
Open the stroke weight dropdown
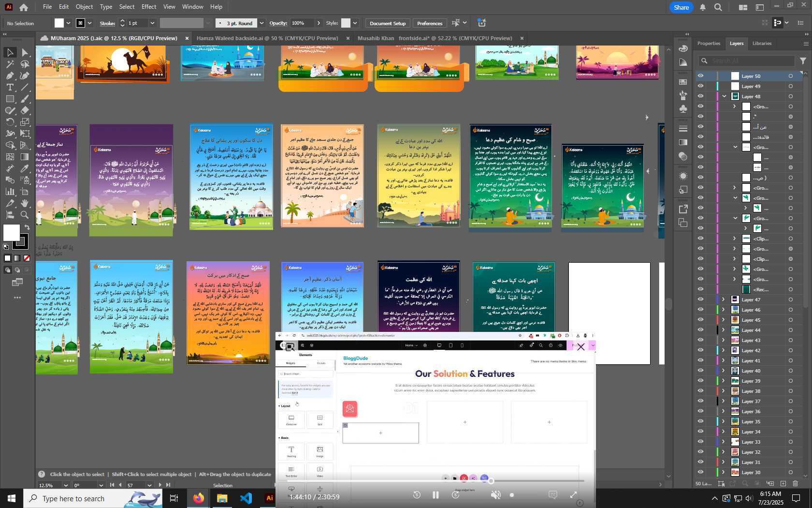point(152,23)
